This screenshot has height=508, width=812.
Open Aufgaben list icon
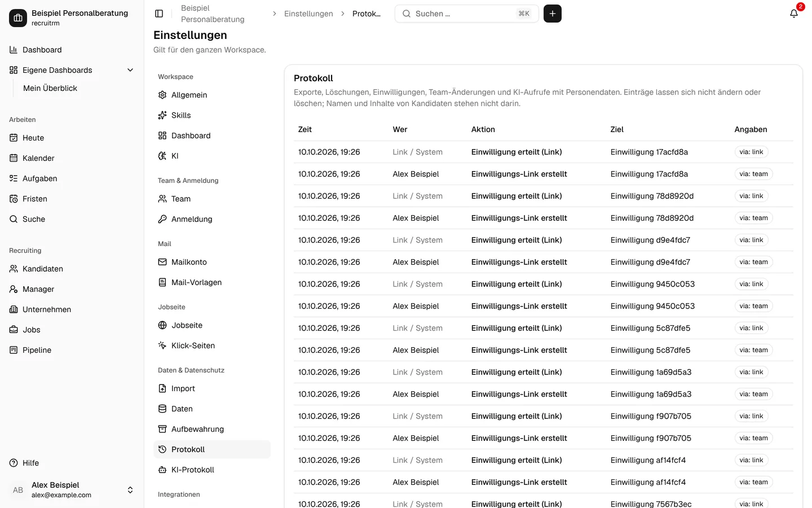(14, 178)
